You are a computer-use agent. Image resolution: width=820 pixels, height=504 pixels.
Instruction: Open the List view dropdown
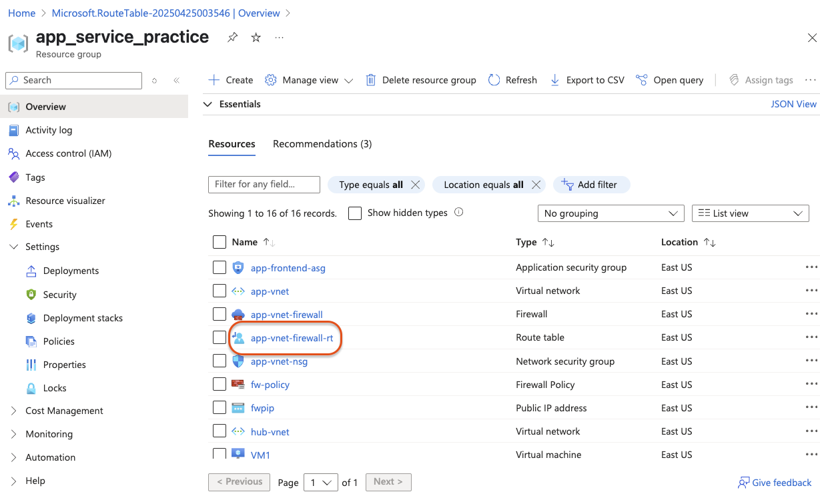(751, 213)
